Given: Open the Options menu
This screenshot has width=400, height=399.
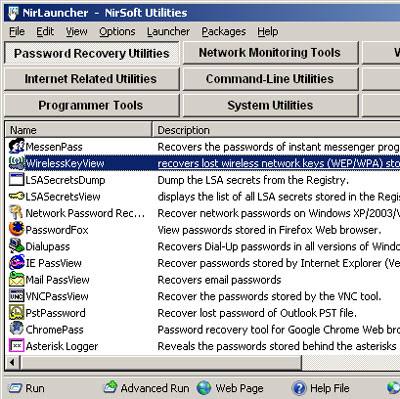Looking at the screenshot, I should pyautogui.click(x=117, y=31).
